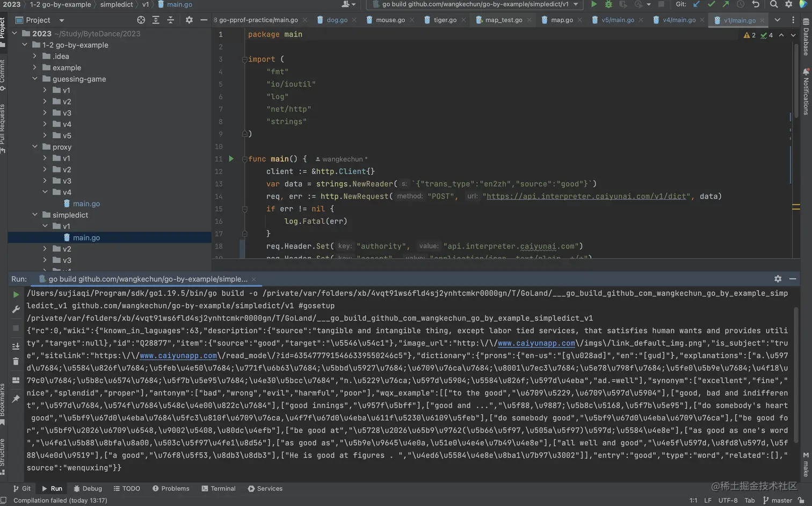Collapse the import block fold marker

[x=244, y=59]
